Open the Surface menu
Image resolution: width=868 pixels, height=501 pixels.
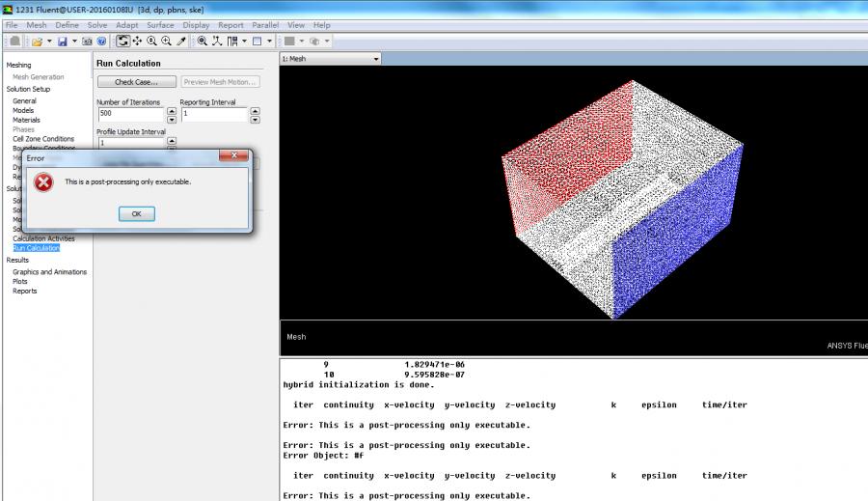pos(160,25)
